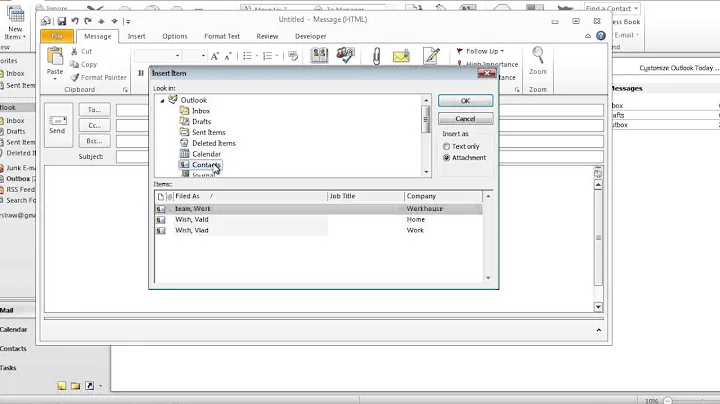Screen dimensions: 720x404
Task: Switch to the Options tab
Action: [x=174, y=36]
